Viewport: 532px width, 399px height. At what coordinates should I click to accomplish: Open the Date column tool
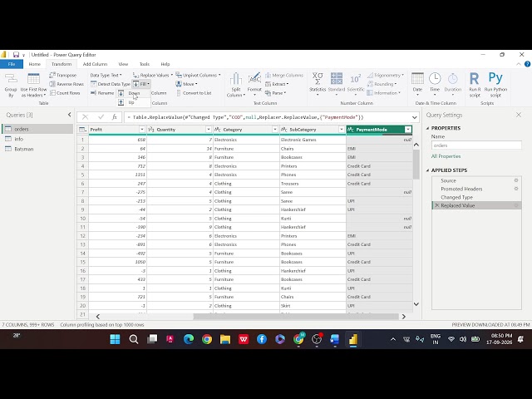click(x=417, y=84)
